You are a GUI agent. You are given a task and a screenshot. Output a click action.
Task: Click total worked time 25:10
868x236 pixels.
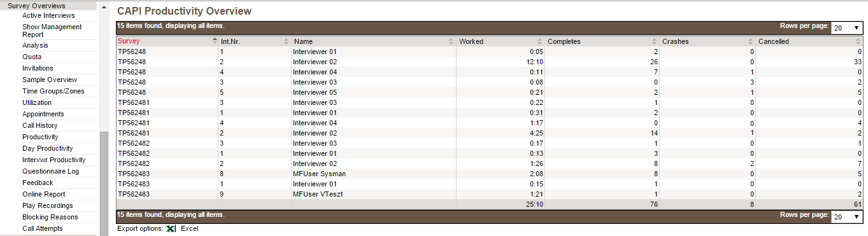534,204
